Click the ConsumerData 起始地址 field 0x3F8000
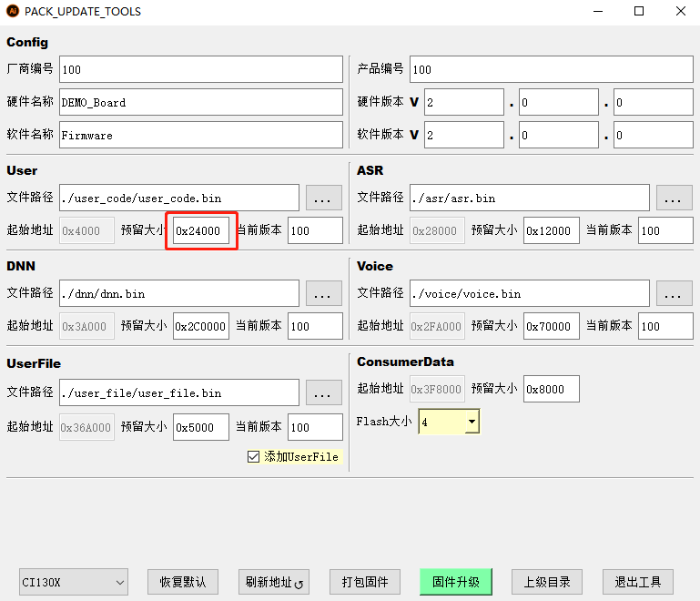The width and height of the screenshot is (700, 601). coord(438,389)
